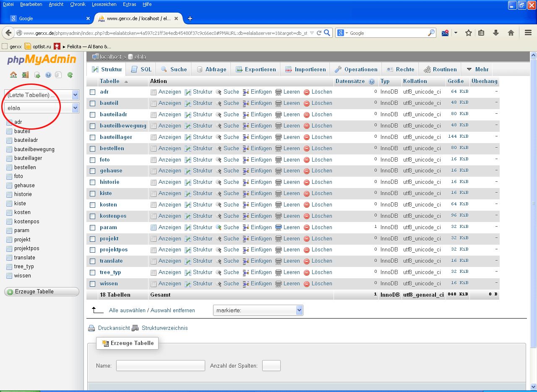This screenshot has width=537, height=392.
Task: Select the param table checkbox
Action: 93,227
